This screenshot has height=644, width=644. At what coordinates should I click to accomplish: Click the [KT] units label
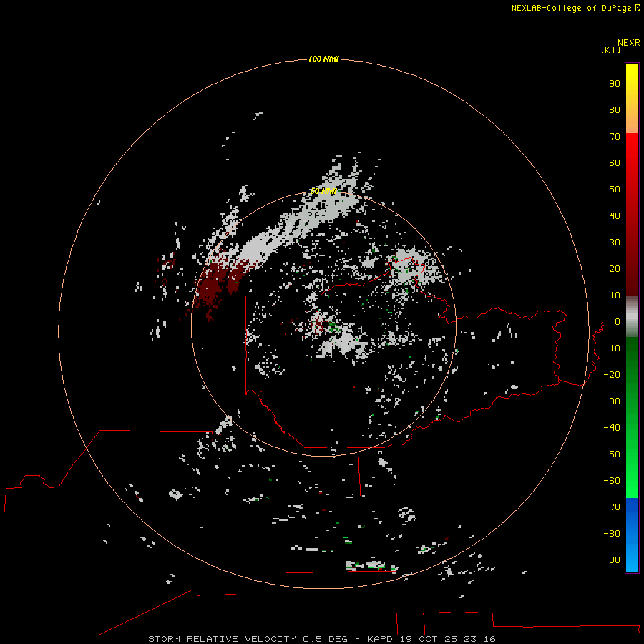pyautogui.click(x=610, y=49)
